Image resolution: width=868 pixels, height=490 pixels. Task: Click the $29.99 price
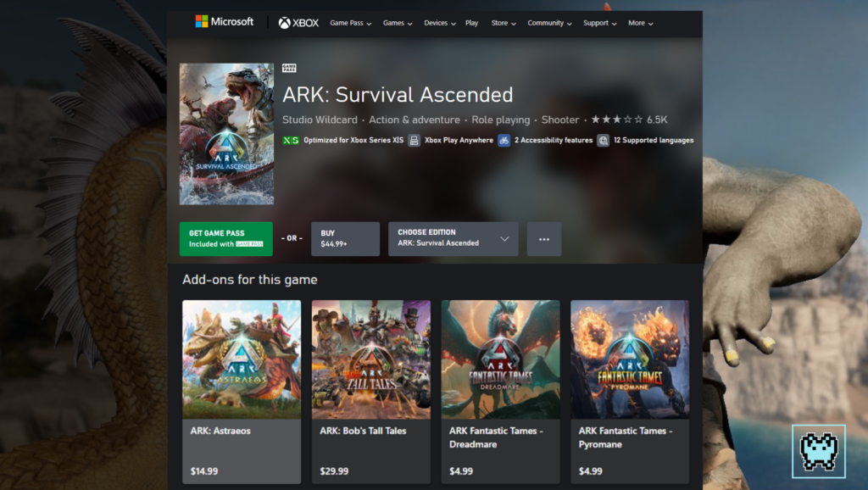334,471
